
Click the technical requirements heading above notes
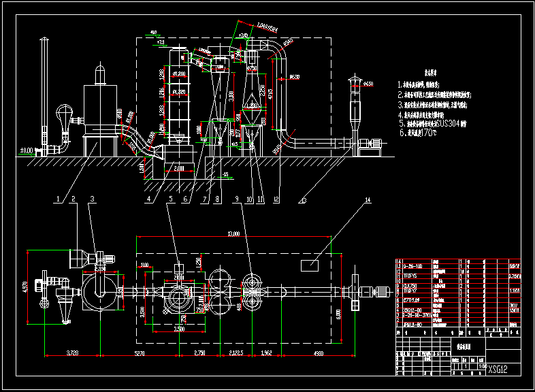(x=431, y=73)
